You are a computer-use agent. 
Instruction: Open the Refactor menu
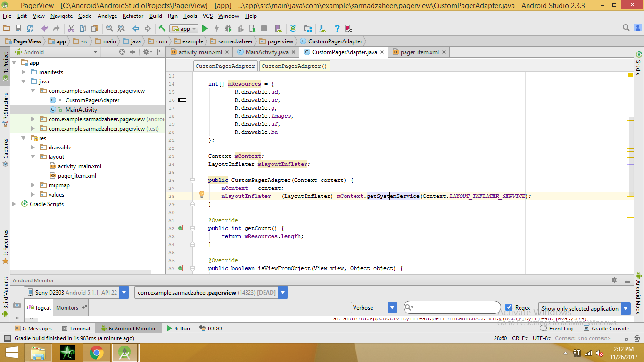[x=133, y=16]
